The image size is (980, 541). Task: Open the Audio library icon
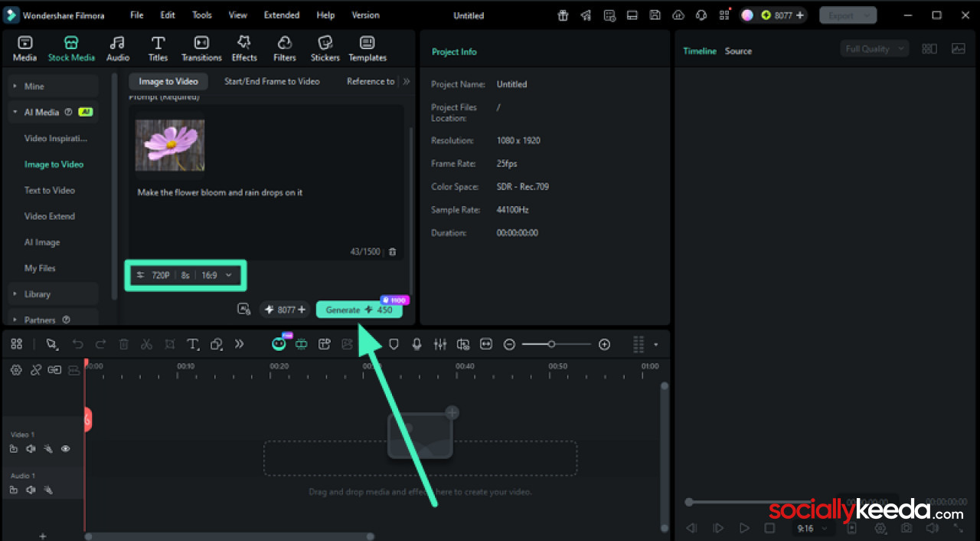point(117,48)
